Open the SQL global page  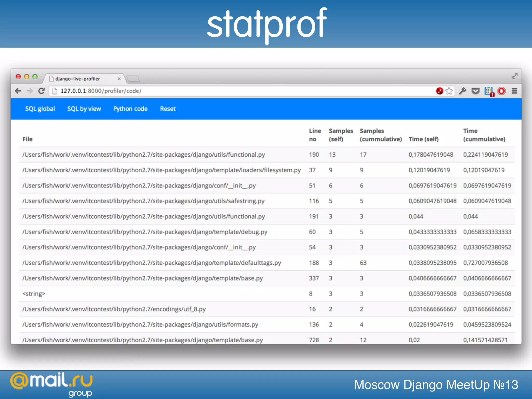coord(40,109)
